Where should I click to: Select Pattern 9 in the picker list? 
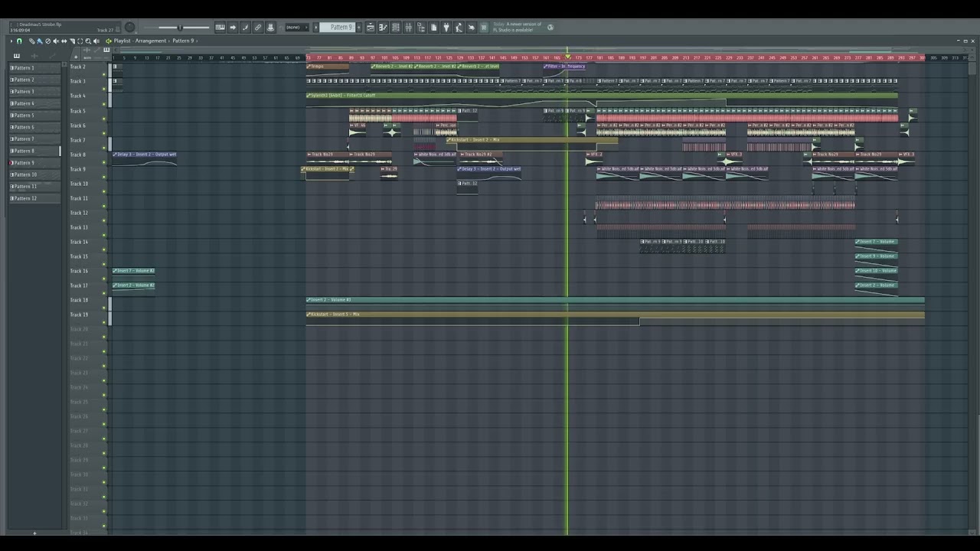click(34, 163)
